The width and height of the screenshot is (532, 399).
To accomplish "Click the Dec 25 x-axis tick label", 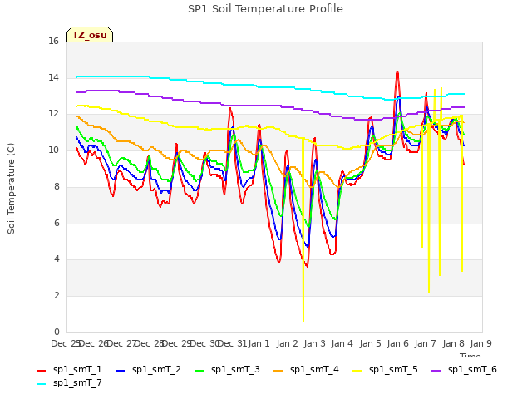I will pos(66,343).
